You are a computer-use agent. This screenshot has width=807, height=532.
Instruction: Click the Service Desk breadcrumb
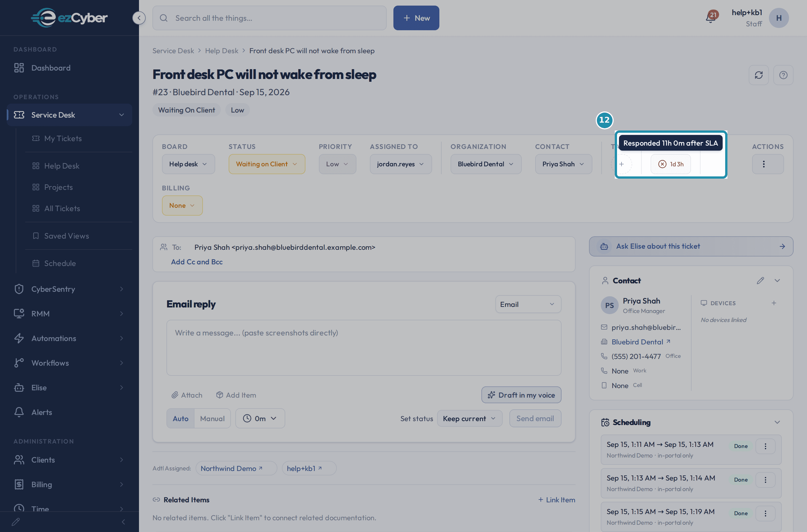[x=173, y=51]
